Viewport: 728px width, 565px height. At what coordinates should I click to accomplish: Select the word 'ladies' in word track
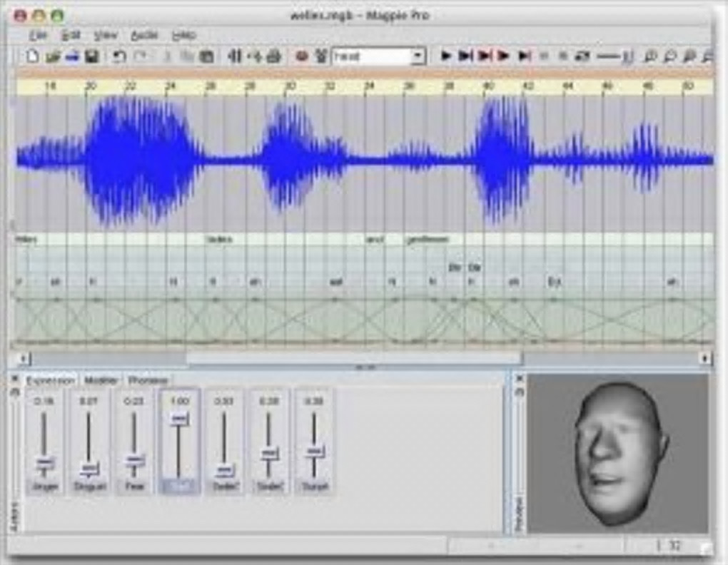coord(218,240)
